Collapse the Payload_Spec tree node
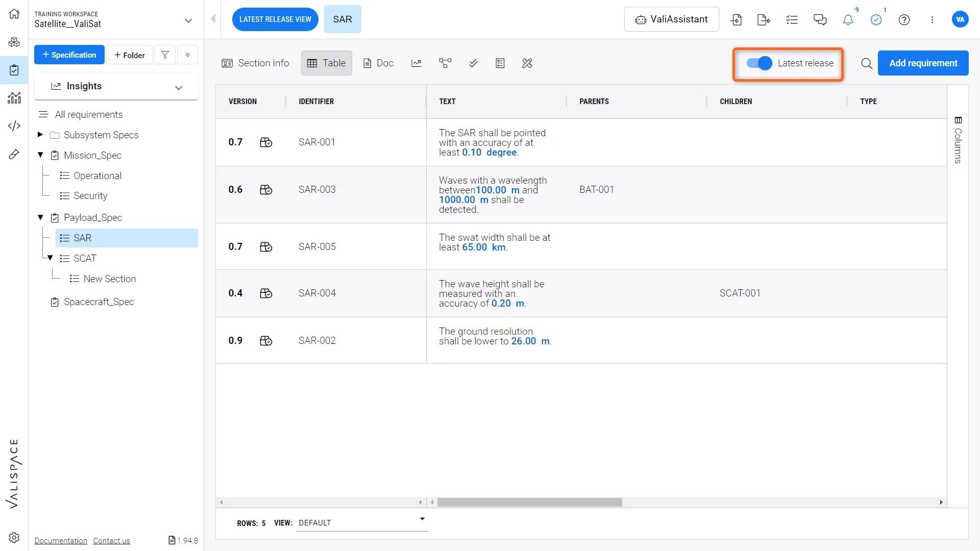This screenshot has height=551, width=980. point(40,217)
